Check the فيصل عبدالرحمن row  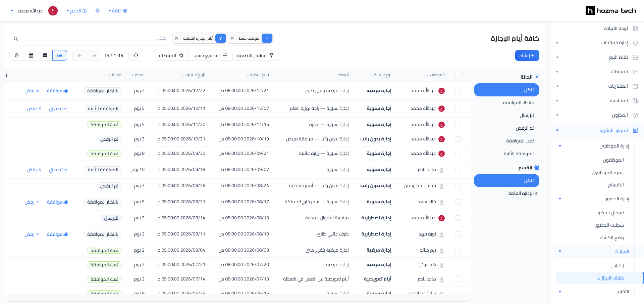pyautogui.click(x=458, y=186)
